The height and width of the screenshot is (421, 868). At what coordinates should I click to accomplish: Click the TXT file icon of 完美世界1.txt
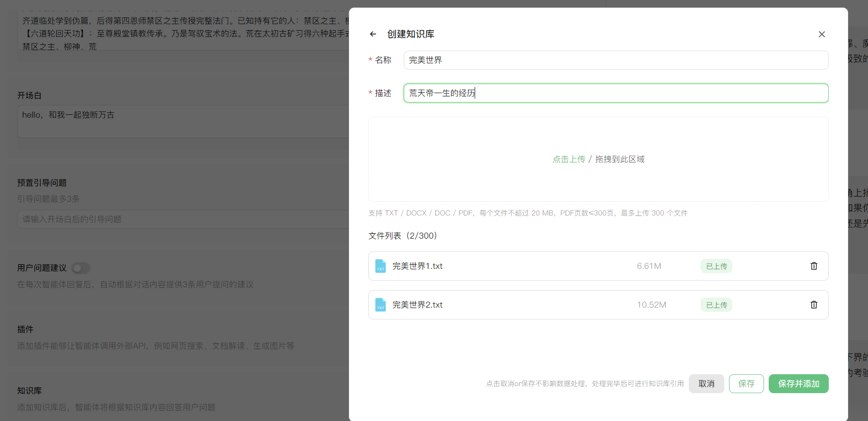pos(381,266)
